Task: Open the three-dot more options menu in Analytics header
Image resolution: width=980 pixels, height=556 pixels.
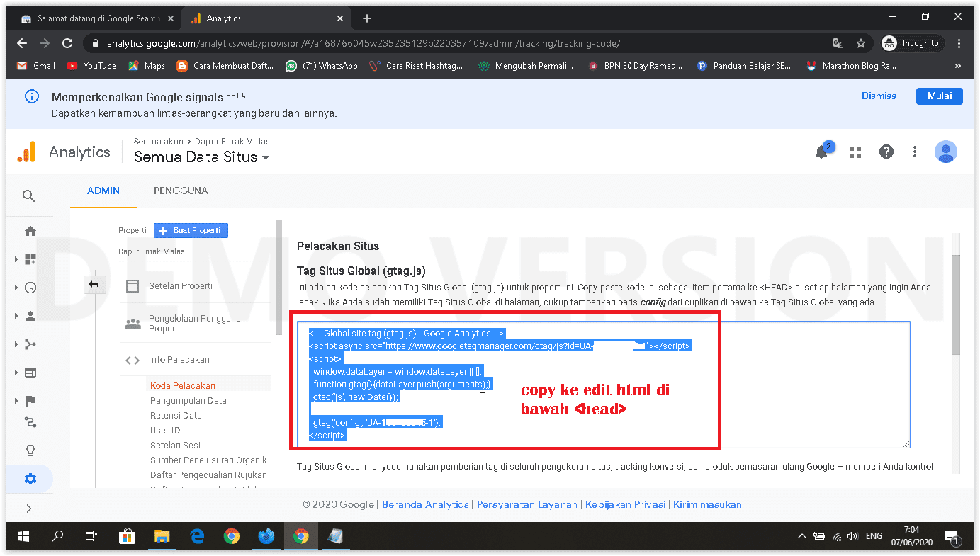Action: click(915, 152)
